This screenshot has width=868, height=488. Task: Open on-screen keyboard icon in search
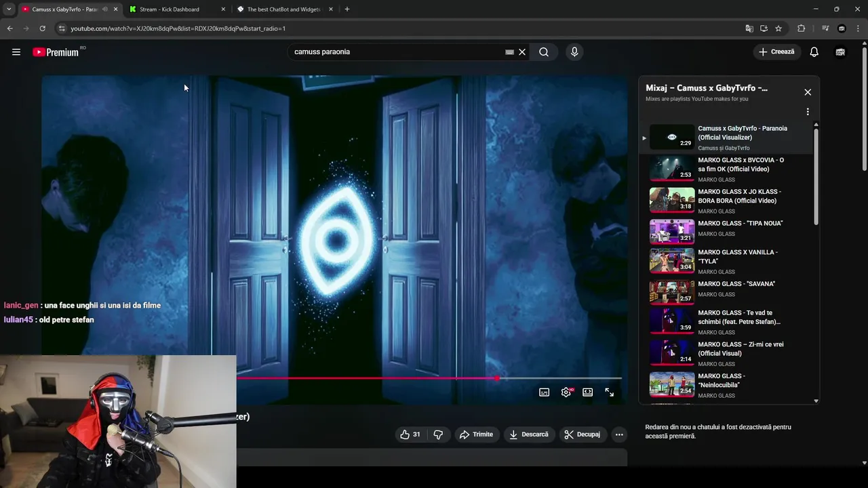509,52
